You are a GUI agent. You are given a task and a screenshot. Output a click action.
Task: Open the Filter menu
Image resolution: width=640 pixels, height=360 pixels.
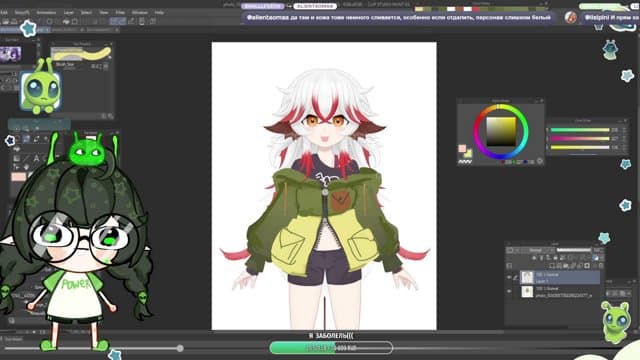click(x=120, y=13)
